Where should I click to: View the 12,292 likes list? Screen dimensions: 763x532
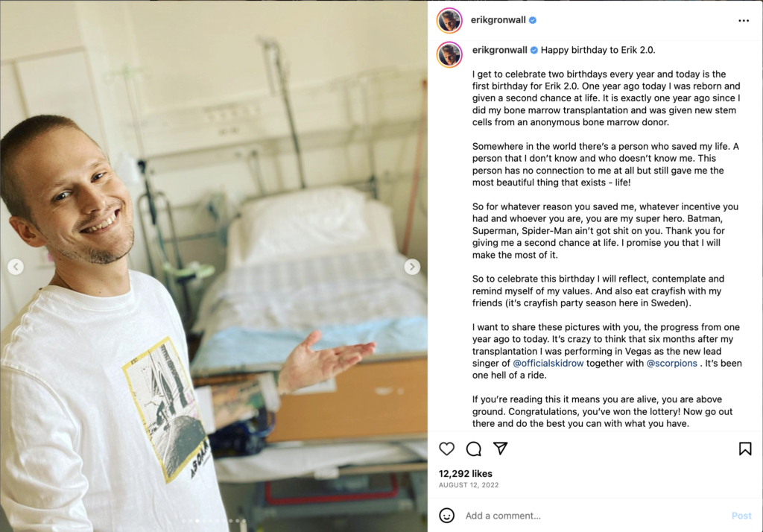pos(465,474)
